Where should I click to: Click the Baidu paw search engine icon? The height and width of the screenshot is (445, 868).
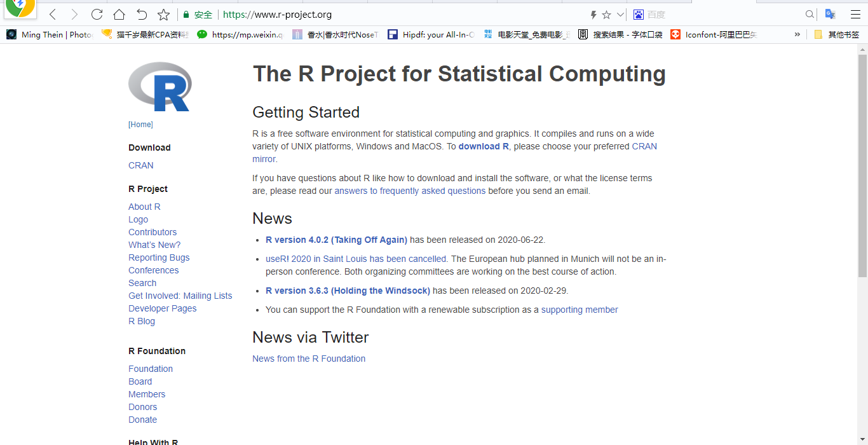tap(639, 14)
